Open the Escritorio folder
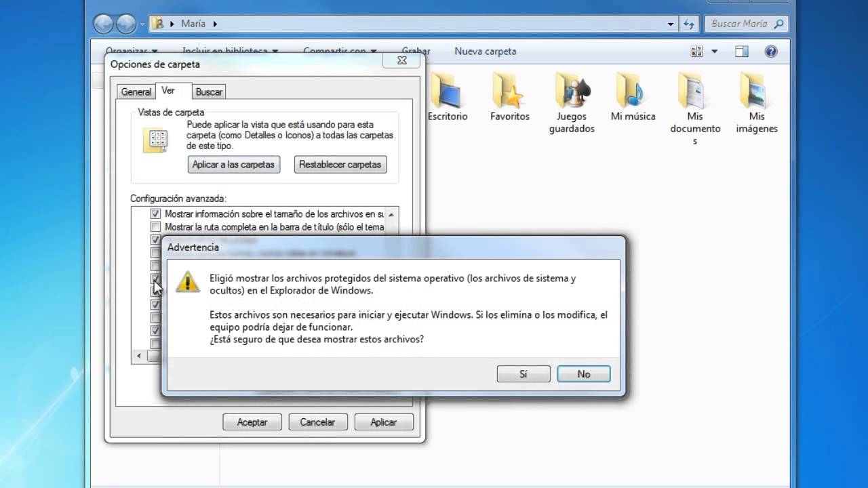 pos(447,96)
